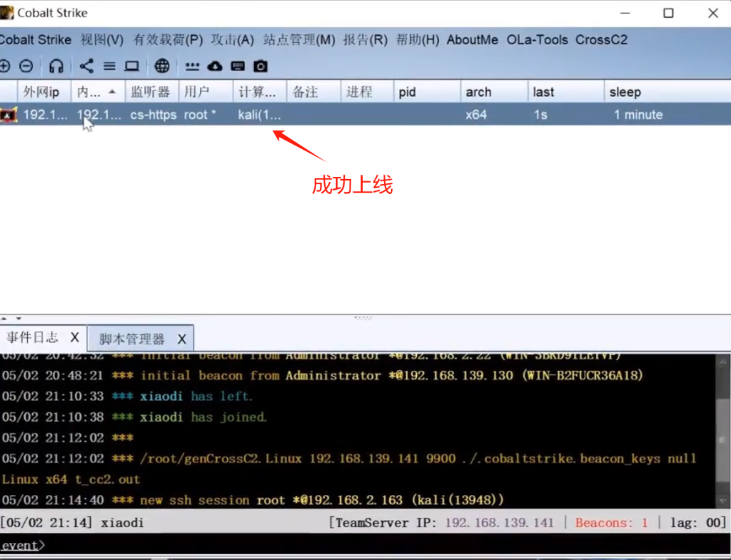Image resolution: width=731 pixels, height=560 pixels.
Task: Switch to pivot graph view share icon
Action: click(86, 66)
